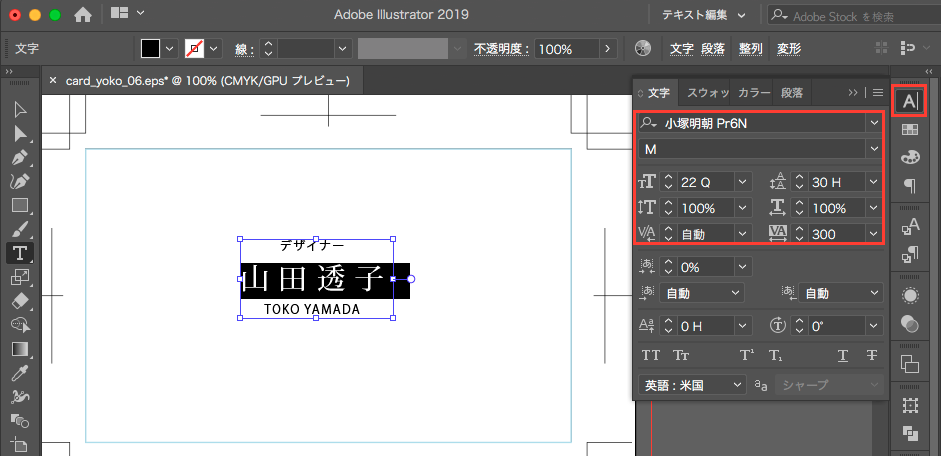Activate the Eraser tool
941x456 pixels.
[x=19, y=300]
